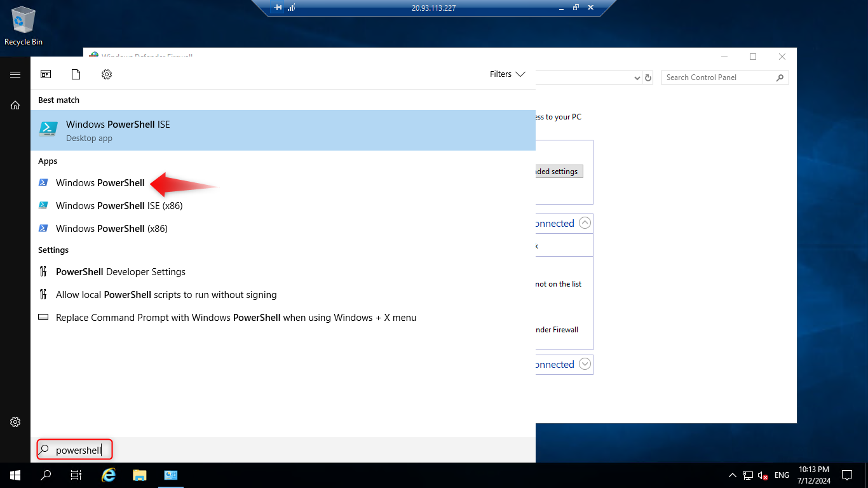Click the Search Control Panel field
The image size is (868, 488).
coord(725,78)
